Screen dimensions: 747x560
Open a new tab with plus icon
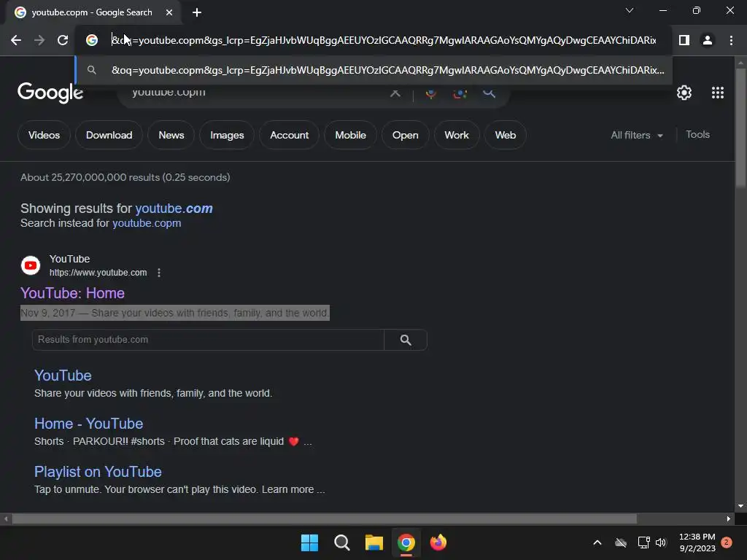pos(197,12)
